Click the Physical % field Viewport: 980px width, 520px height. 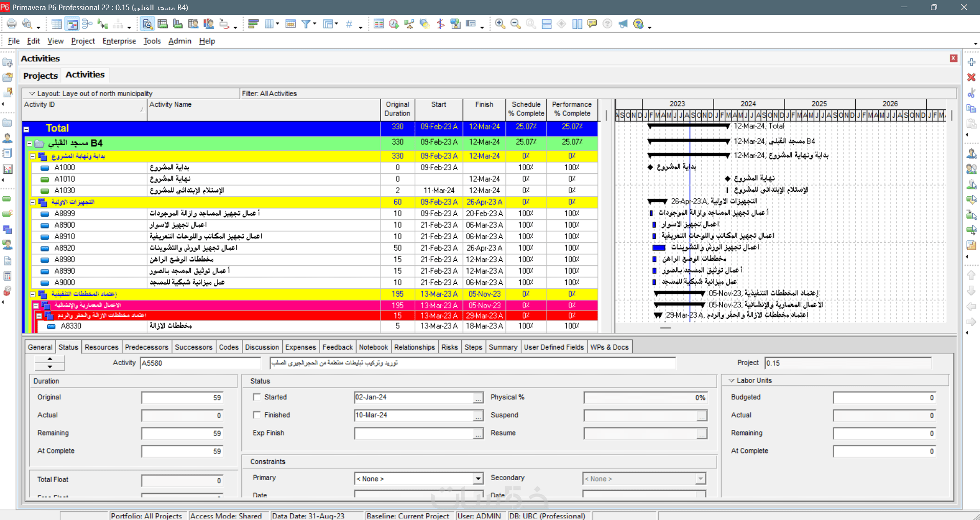(x=645, y=398)
